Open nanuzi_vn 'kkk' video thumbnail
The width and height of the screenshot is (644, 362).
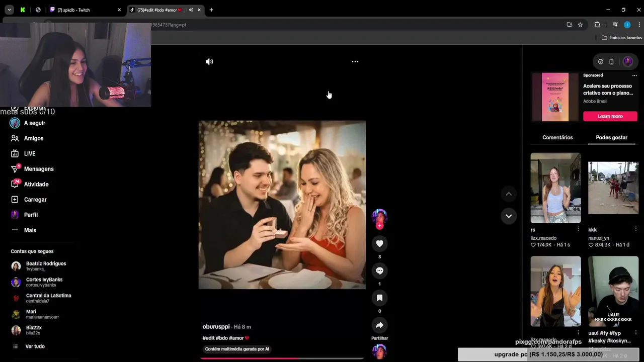(613, 188)
